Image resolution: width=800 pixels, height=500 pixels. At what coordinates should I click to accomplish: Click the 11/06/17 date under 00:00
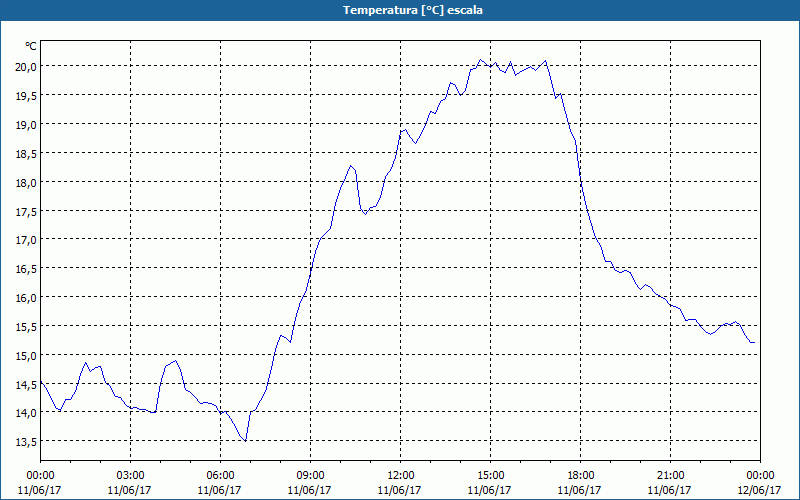pos(40,490)
